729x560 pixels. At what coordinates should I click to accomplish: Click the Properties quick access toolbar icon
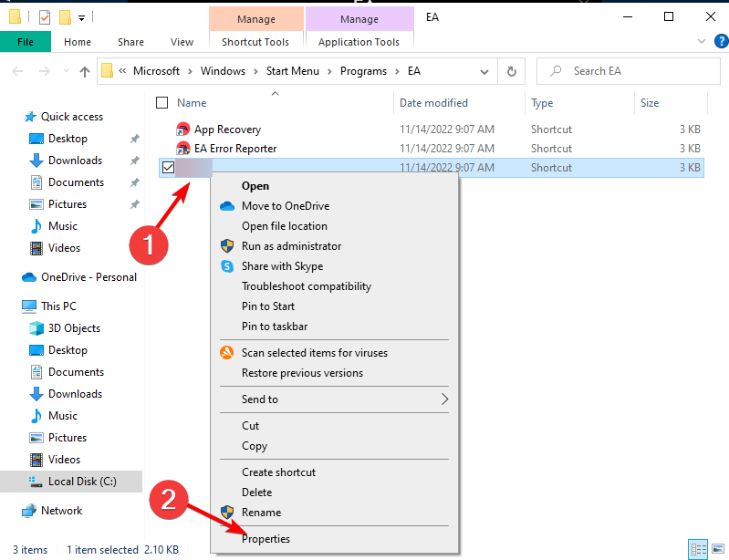click(x=45, y=17)
